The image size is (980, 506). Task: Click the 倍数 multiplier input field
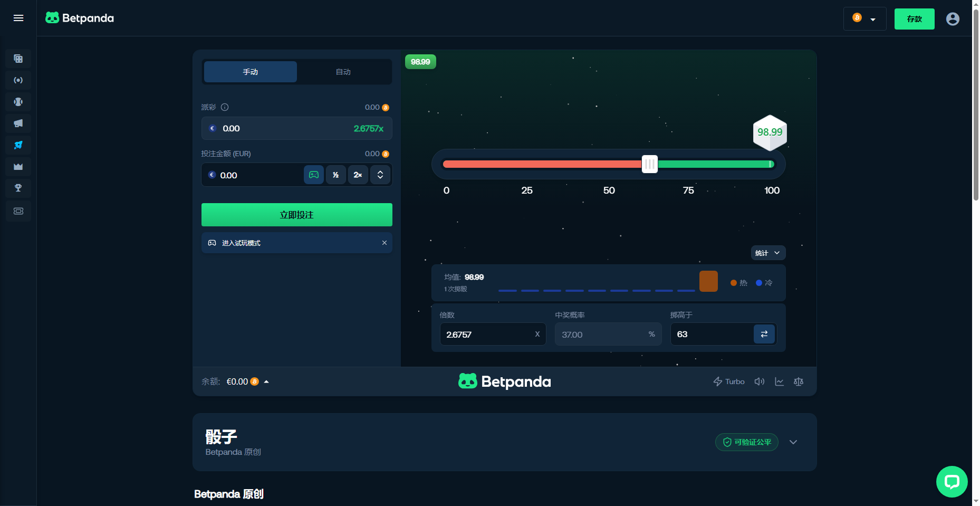(493, 334)
